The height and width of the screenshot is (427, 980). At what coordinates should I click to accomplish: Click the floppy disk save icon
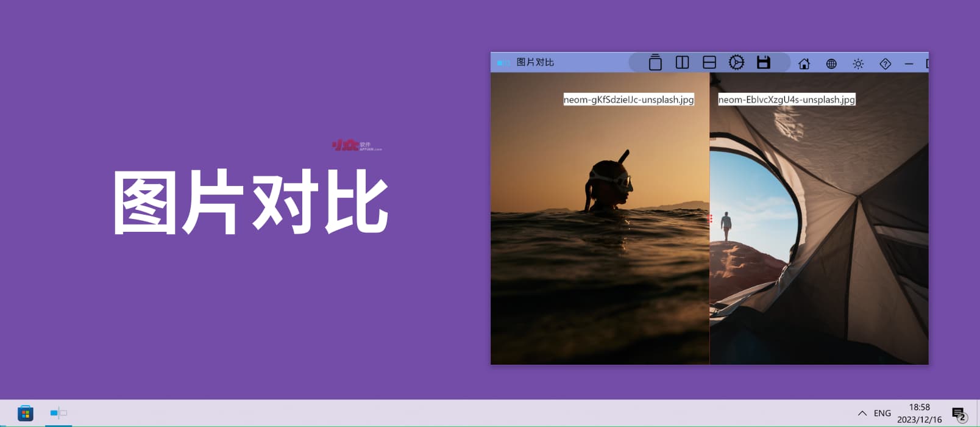pyautogui.click(x=763, y=63)
